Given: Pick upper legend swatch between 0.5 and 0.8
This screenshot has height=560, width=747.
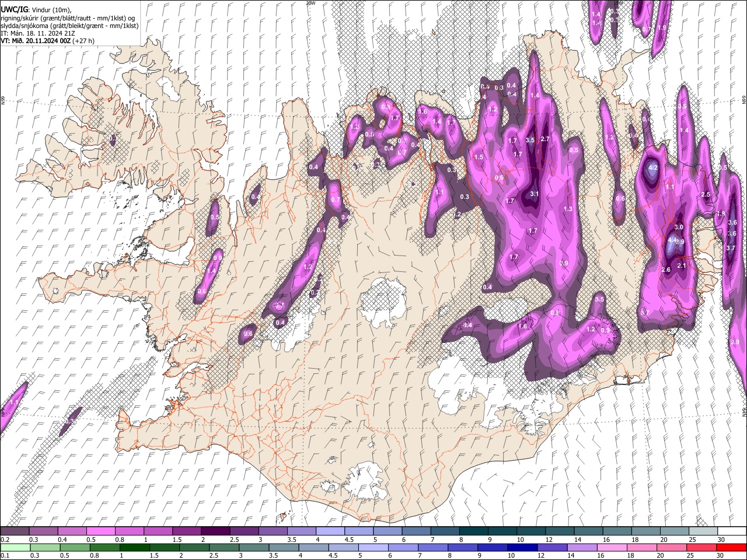Looking at the screenshot, I should [x=100, y=531].
